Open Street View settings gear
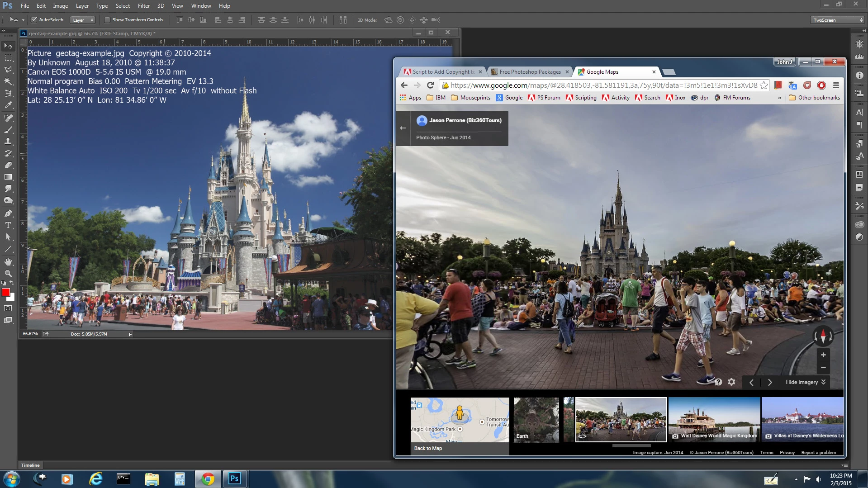The image size is (868, 488). [x=731, y=382]
